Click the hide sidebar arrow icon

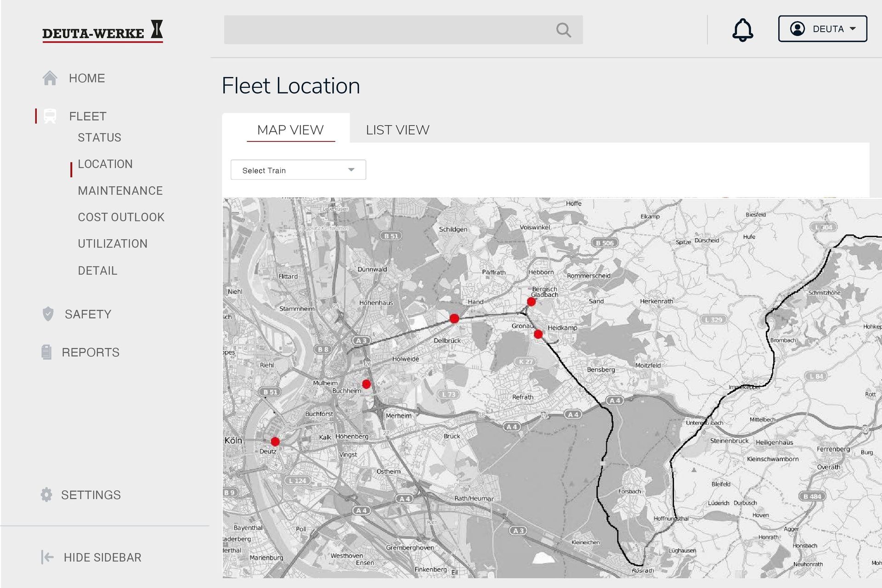[47, 557]
